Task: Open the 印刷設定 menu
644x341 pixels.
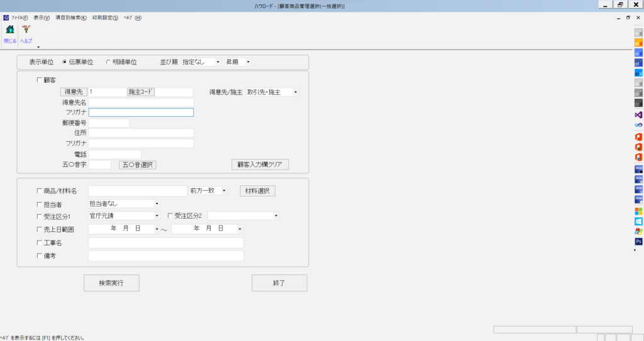Action: (105, 18)
